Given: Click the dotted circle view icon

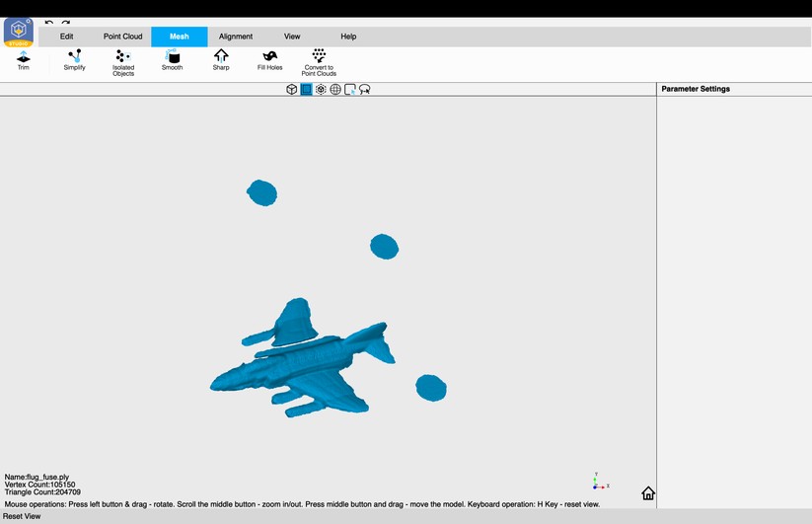Looking at the screenshot, I should (x=321, y=90).
